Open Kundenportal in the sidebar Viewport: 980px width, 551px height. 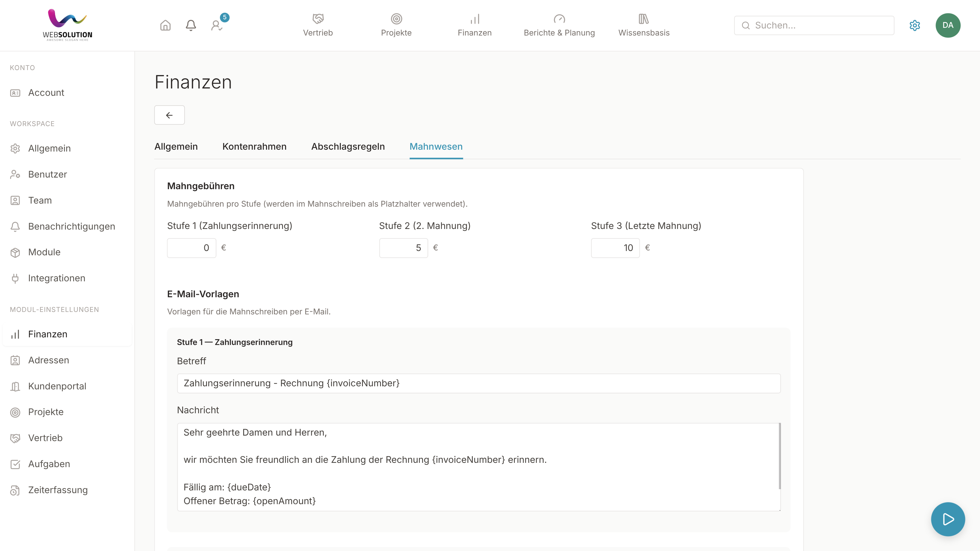67,386
